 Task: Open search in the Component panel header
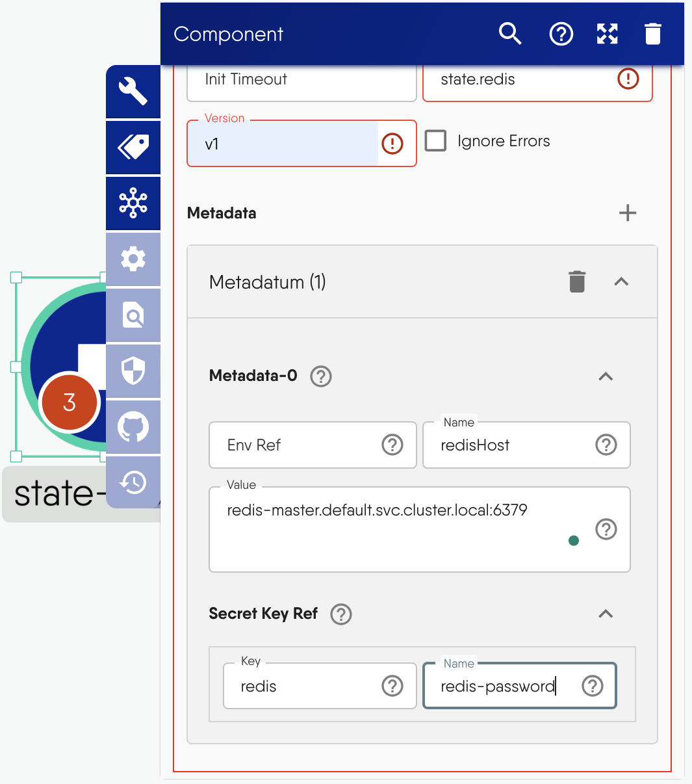coord(511,34)
